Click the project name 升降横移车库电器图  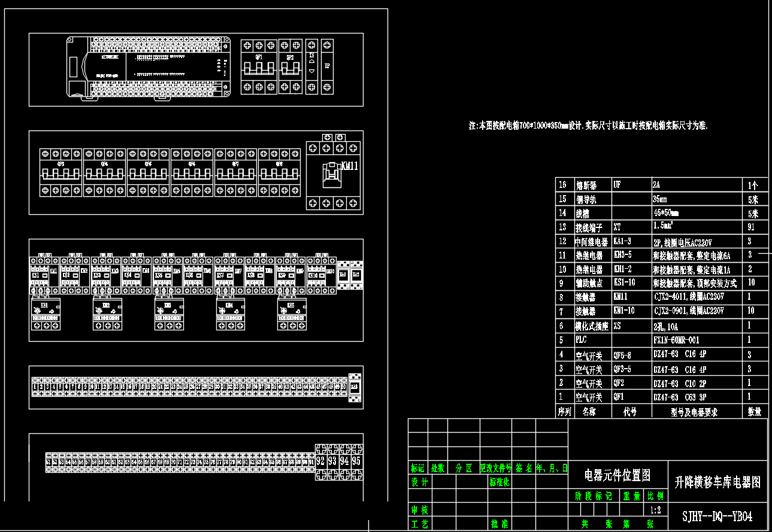pos(717,482)
